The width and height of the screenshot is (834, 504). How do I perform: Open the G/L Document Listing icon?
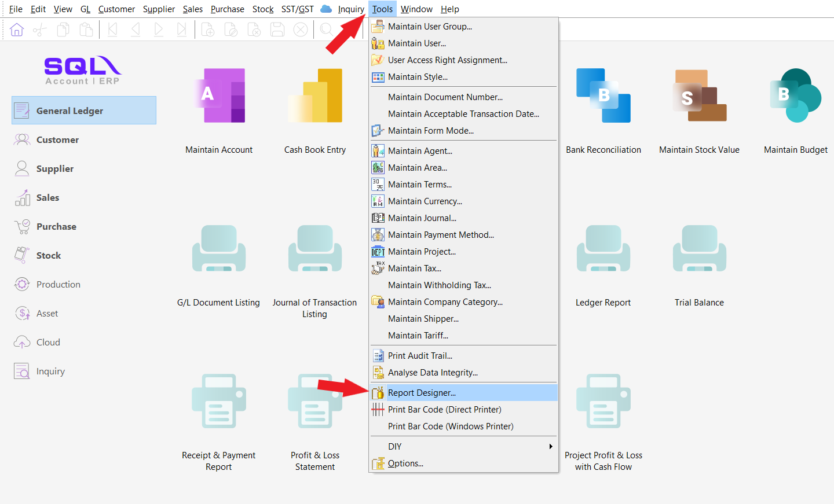219,249
